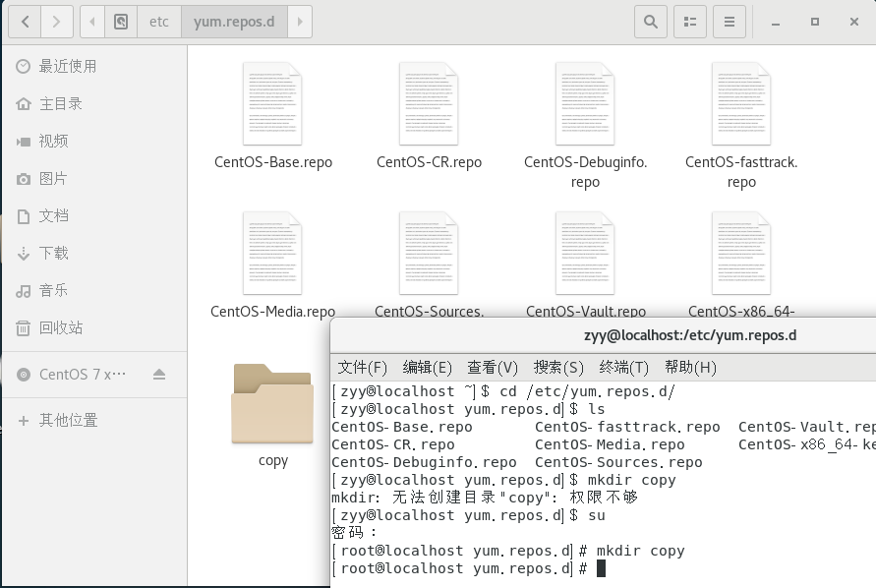Select the CentOS-Media.repo file icon

click(x=272, y=254)
